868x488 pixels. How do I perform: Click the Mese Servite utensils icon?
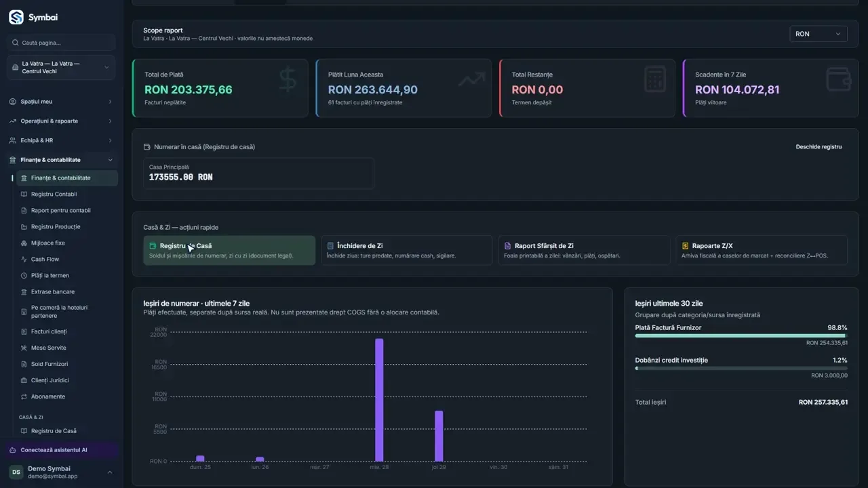[24, 348]
